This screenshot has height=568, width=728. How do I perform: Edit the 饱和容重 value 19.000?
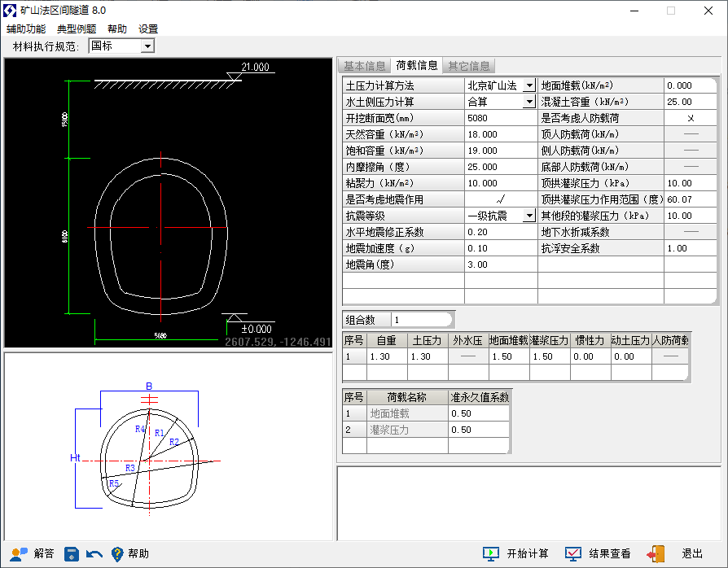(501, 151)
